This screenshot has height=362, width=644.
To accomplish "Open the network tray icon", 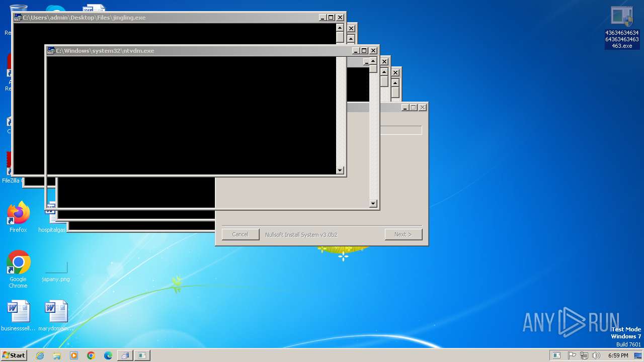I will [584, 355].
